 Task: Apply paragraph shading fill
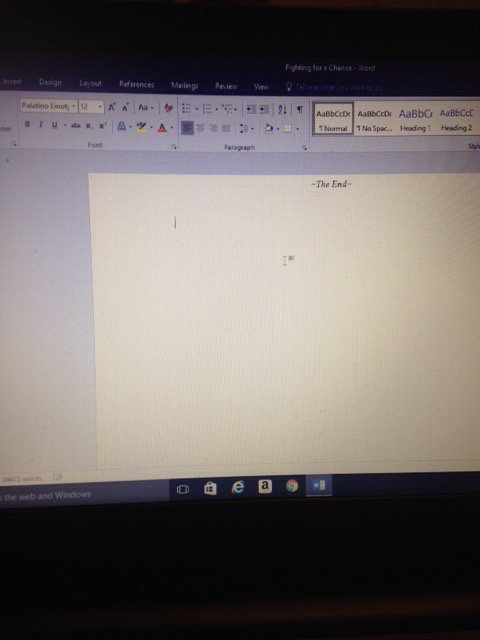[269, 129]
